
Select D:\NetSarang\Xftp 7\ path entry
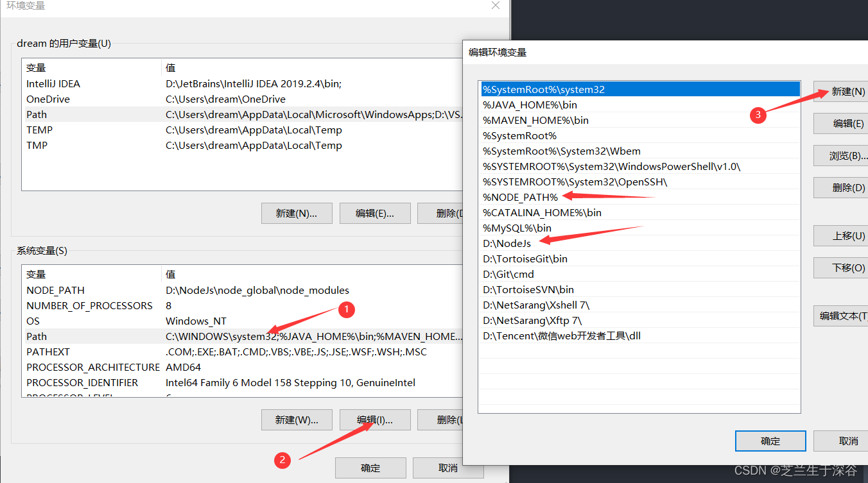click(640, 320)
